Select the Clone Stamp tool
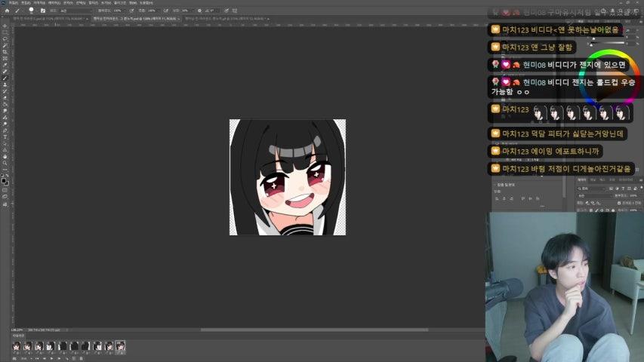The width and height of the screenshot is (644, 362). [x=5, y=84]
